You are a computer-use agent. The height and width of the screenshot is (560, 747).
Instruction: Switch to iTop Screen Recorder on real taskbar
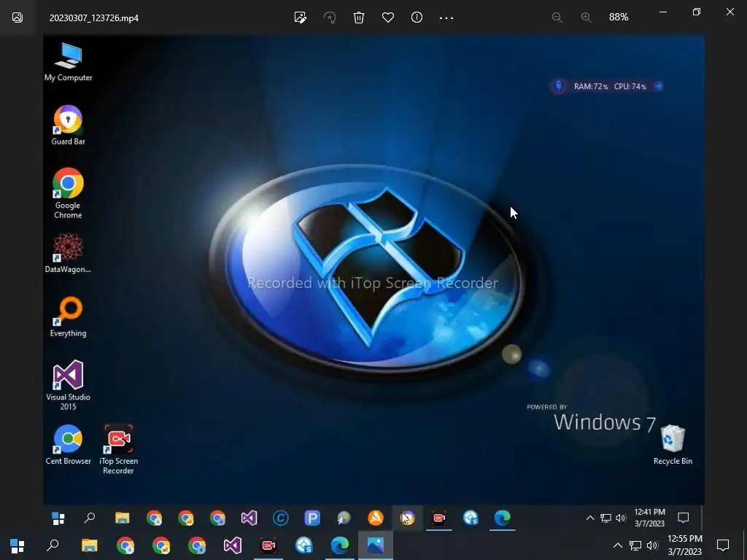[268, 545]
